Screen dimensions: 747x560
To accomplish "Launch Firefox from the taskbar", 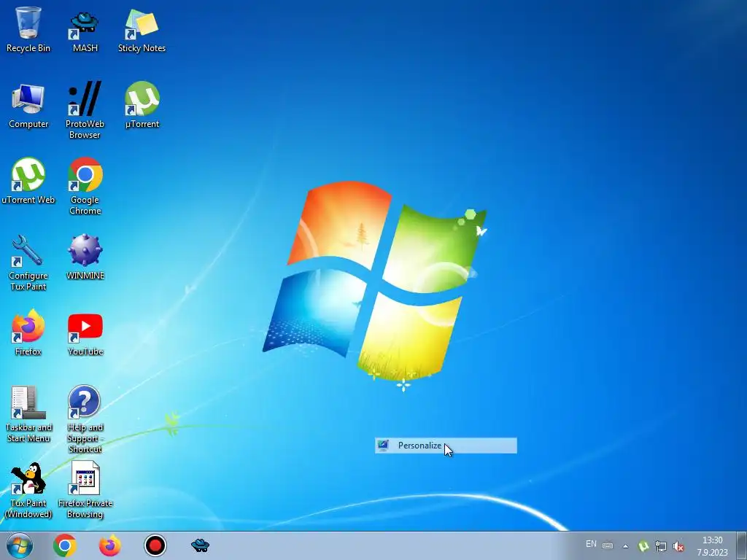I will click(x=109, y=545).
